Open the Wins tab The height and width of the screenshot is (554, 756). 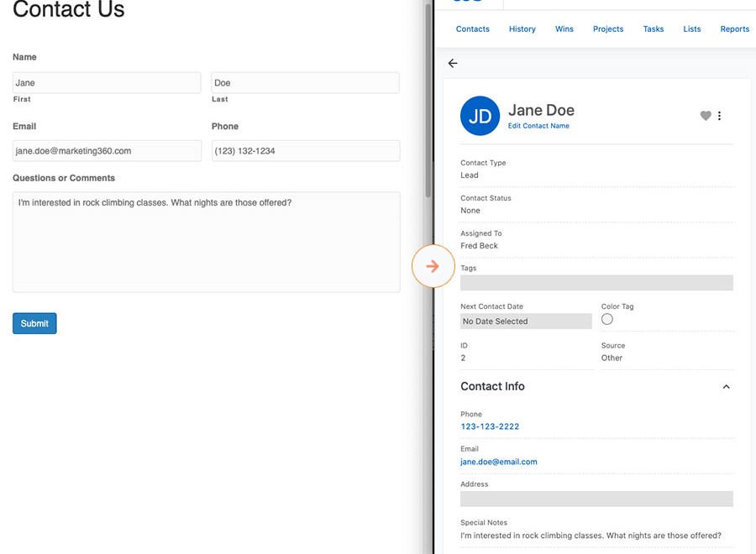tap(564, 29)
